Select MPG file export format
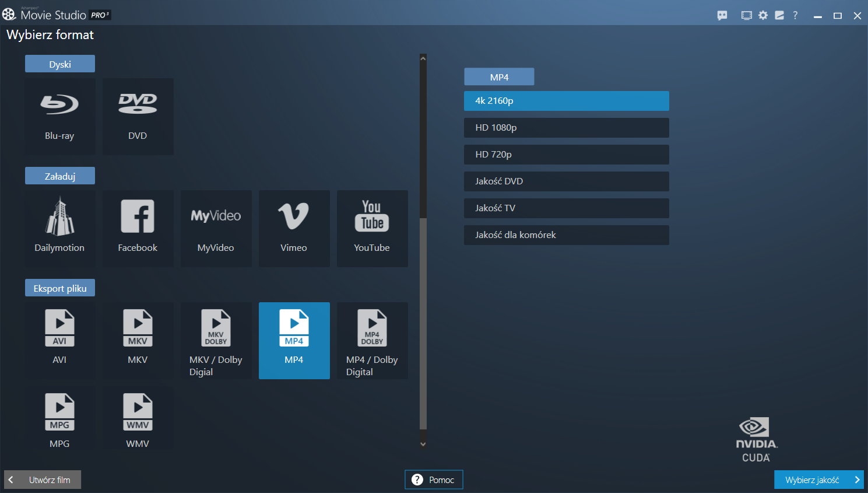868x493 pixels. pyautogui.click(x=59, y=419)
